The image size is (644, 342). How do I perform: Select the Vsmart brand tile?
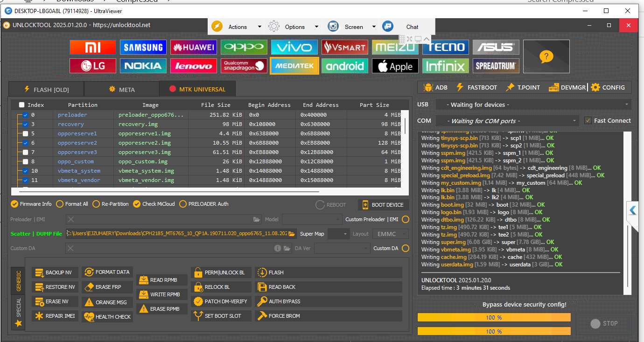click(344, 47)
